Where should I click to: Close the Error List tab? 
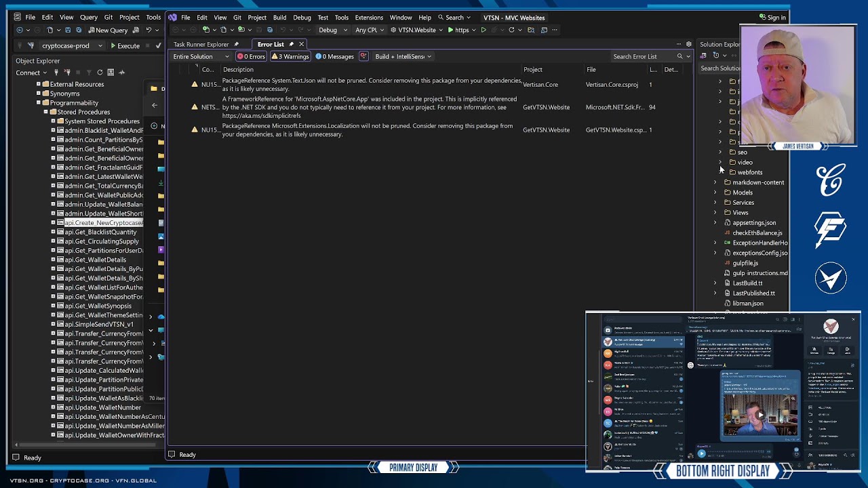pyautogui.click(x=301, y=44)
